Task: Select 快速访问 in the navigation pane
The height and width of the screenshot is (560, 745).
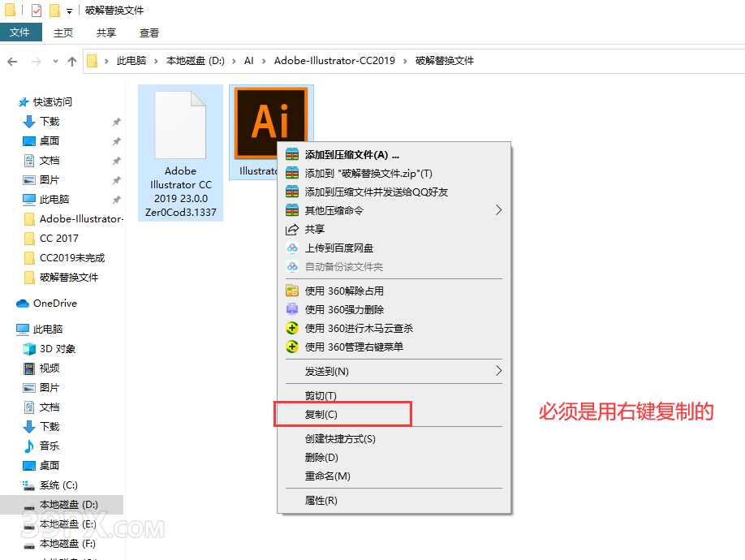Action: (52, 101)
